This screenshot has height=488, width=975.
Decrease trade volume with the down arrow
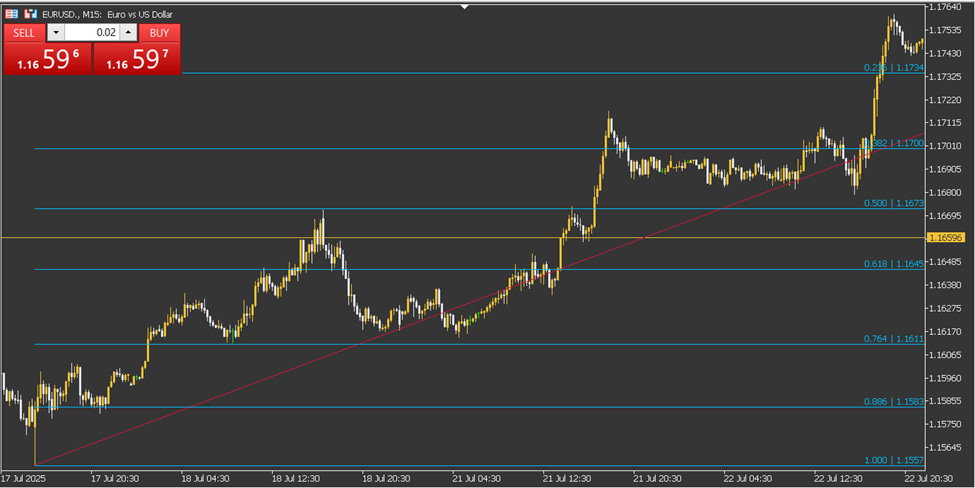[55, 33]
